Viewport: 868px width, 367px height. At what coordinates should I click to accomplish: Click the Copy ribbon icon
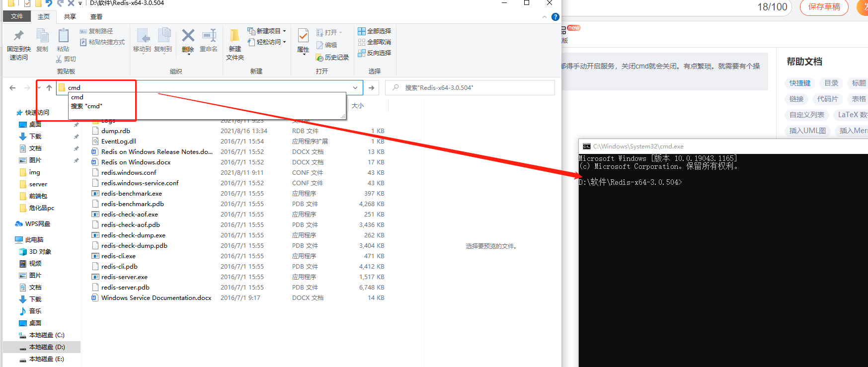coord(42,40)
